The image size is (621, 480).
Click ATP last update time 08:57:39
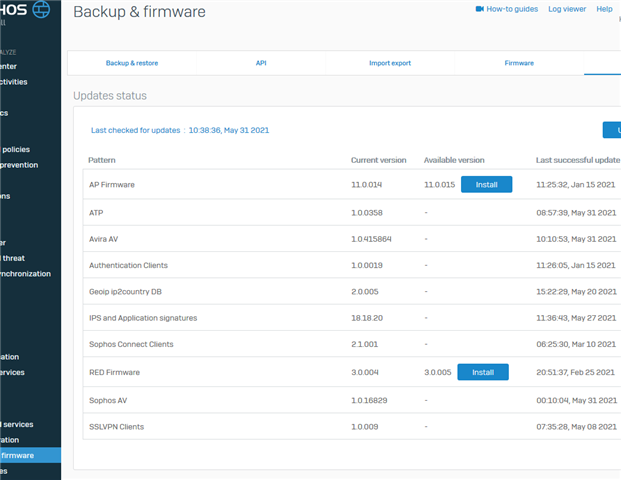(552, 213)
